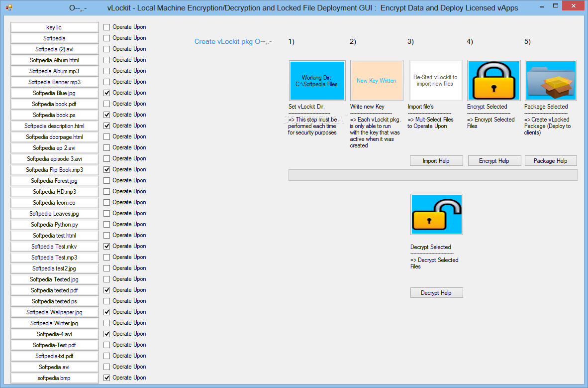Image resolution: width=588 pixels, height=388 pixels.
Task: Close the vLockit window
Action: (574, 5)
